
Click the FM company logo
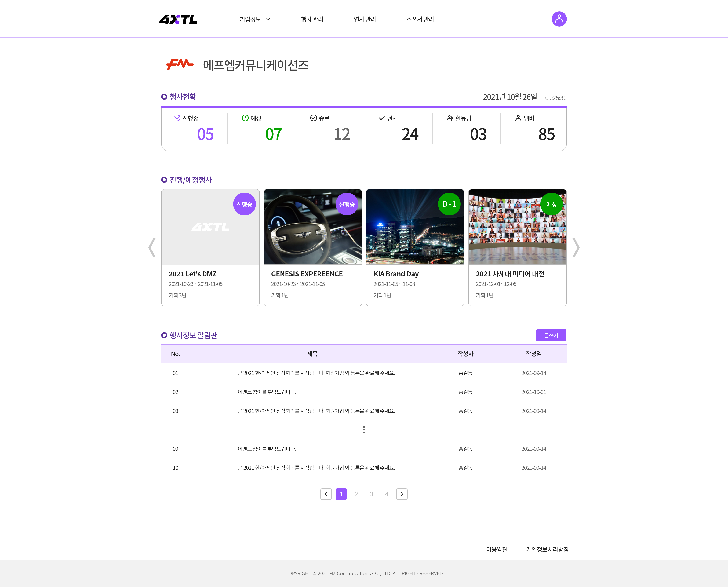(180, 64)
